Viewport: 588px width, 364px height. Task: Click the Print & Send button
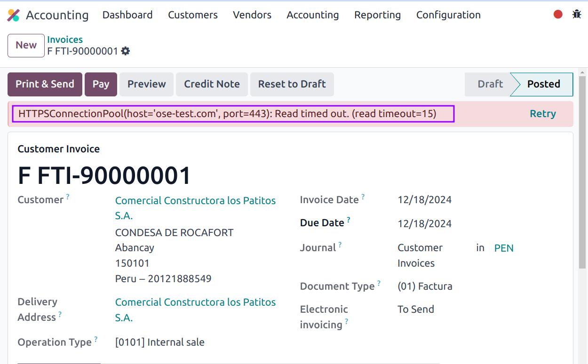[x=45, y=84]
